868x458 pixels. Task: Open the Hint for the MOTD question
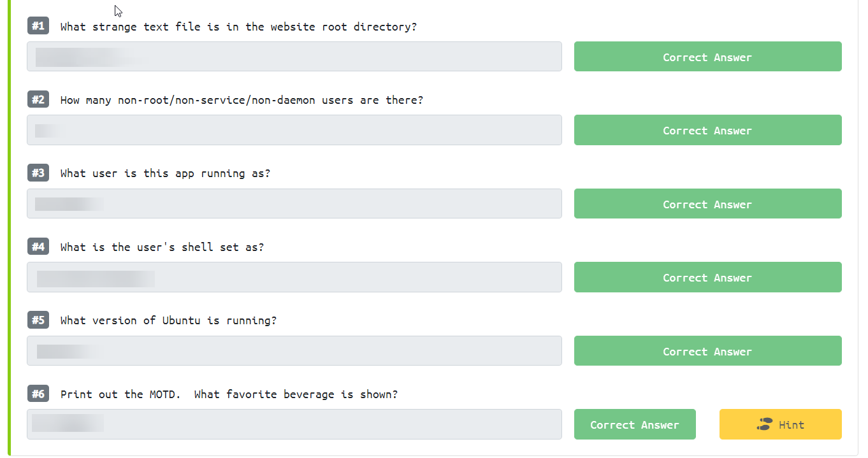click(x=780, y=424)
